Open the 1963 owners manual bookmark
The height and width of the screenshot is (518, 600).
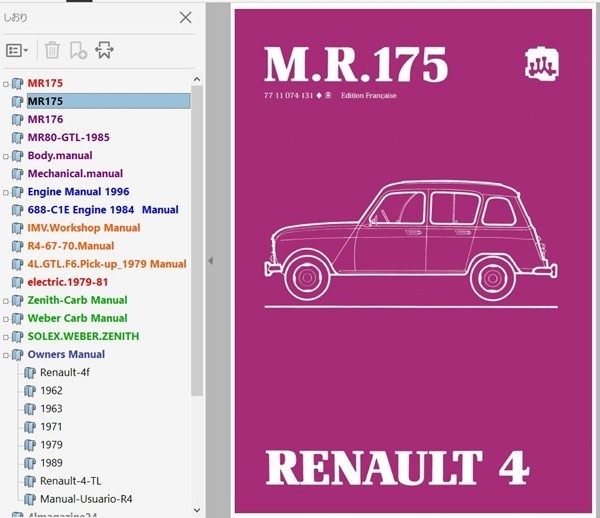pos(51,409)
